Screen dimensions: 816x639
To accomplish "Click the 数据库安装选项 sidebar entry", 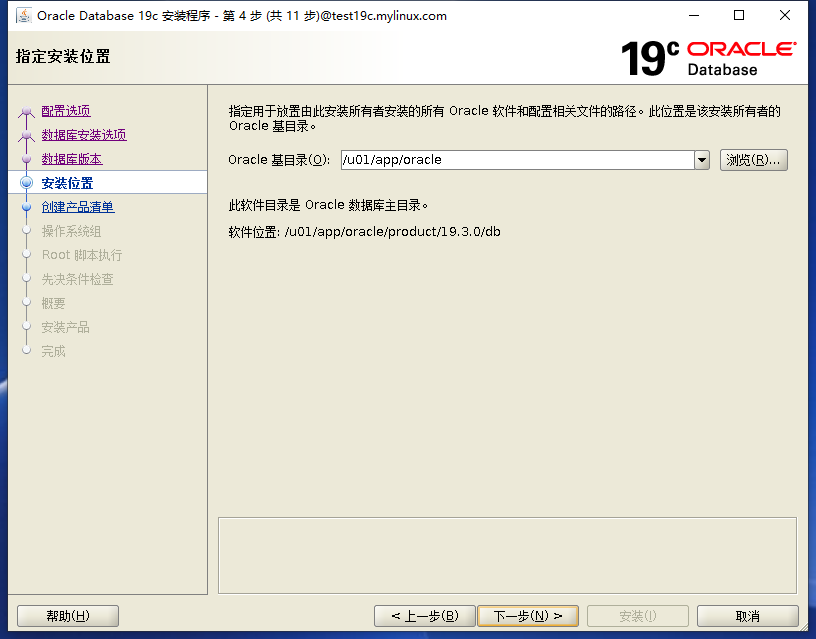I will 81,134.
